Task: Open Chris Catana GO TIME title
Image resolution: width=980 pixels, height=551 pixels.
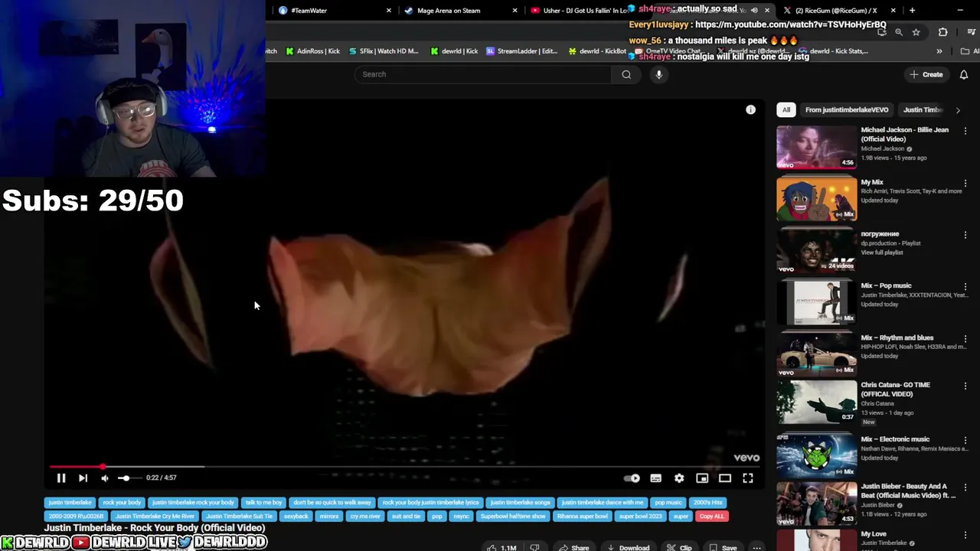Action: (x=895, y=389)
